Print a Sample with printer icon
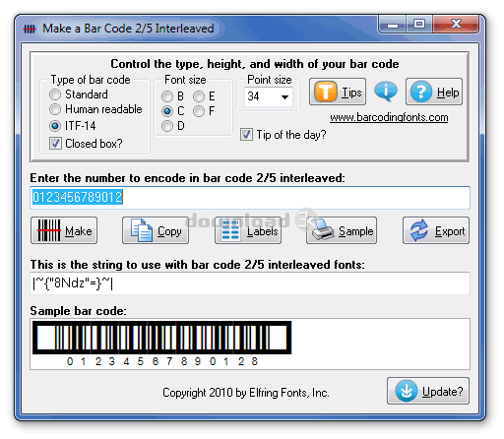Image resolution: width=504 pixels, height=439 pixels. click(x=342, y=230)
